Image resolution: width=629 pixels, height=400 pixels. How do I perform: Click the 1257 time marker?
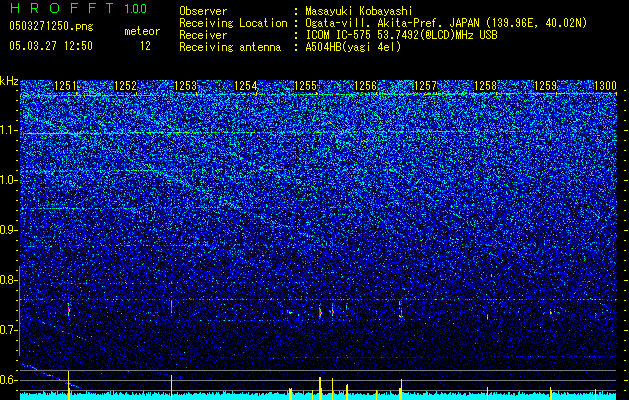[425, 86]
